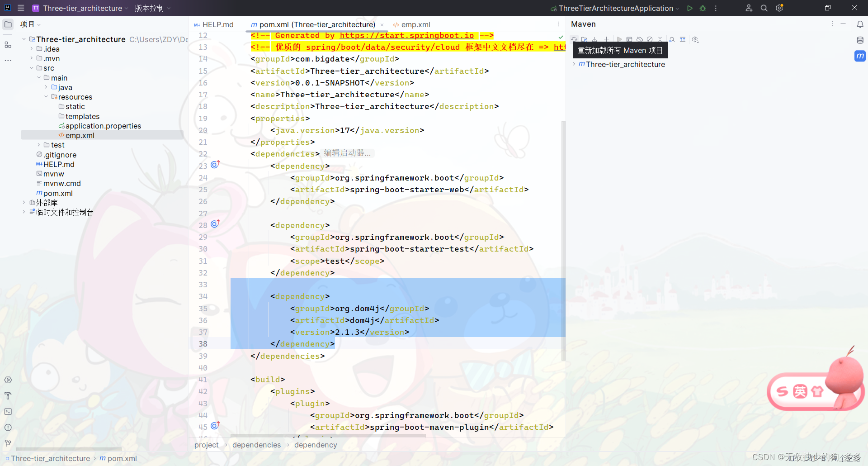Expand the test folder in the project tree
The image size is (868, 466).
(x=38, y=145)
